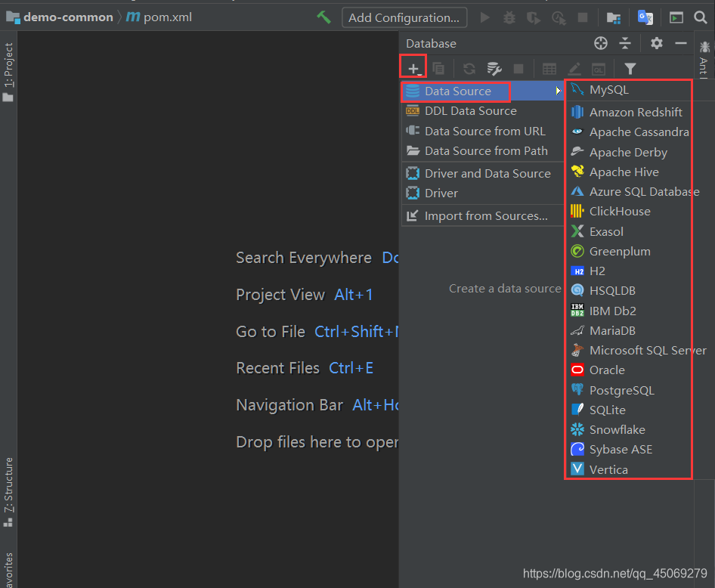
Task: Open the Project tool window tab
Action: coord(8,72)
